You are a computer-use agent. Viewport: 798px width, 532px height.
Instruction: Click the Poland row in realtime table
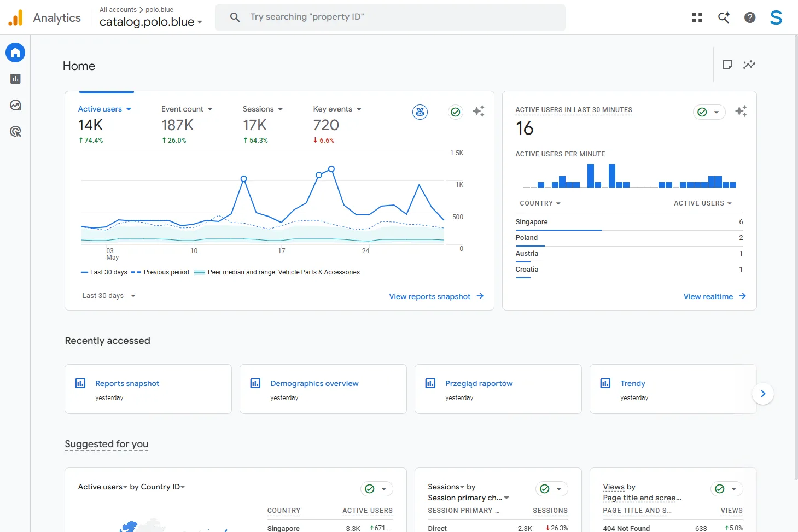point(629,238)
